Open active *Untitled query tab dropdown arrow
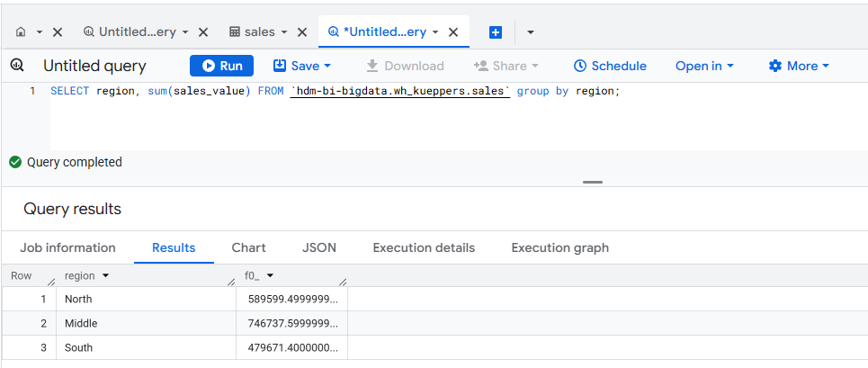This screenshot has width=868, height=368. pyautogui.click(x=435, y=32)
